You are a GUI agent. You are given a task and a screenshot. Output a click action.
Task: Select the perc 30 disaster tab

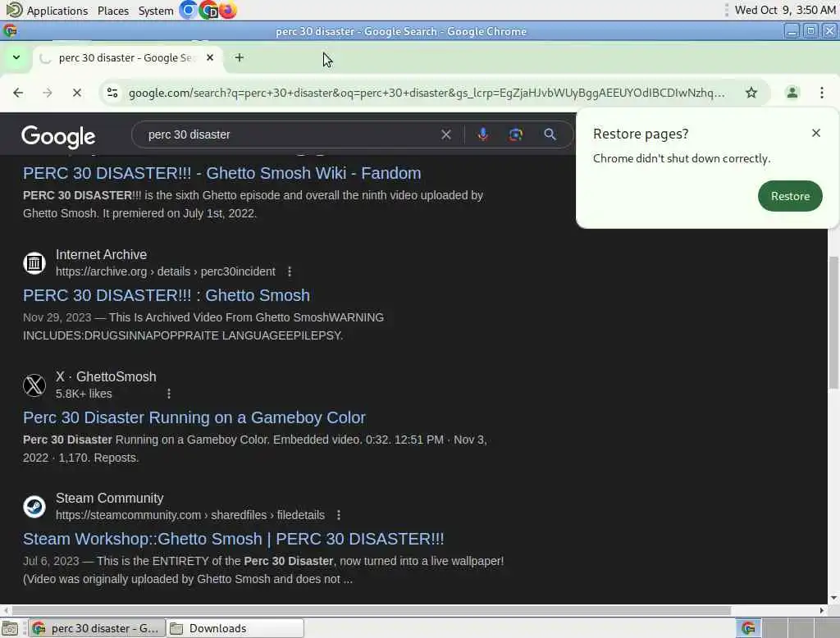(x=127, y=57)
